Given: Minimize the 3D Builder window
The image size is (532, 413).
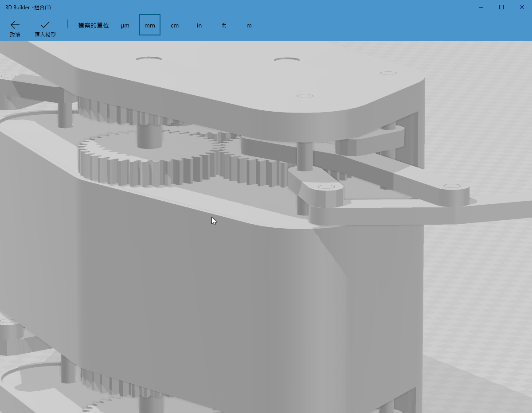Looking at the screenshot, I should 481,7.
